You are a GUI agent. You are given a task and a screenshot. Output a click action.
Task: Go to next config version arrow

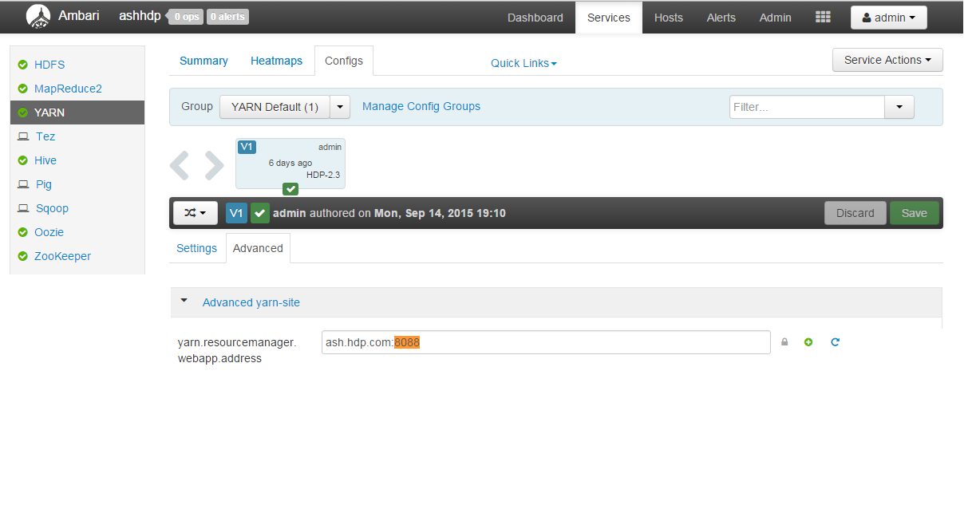pos(214,164)
